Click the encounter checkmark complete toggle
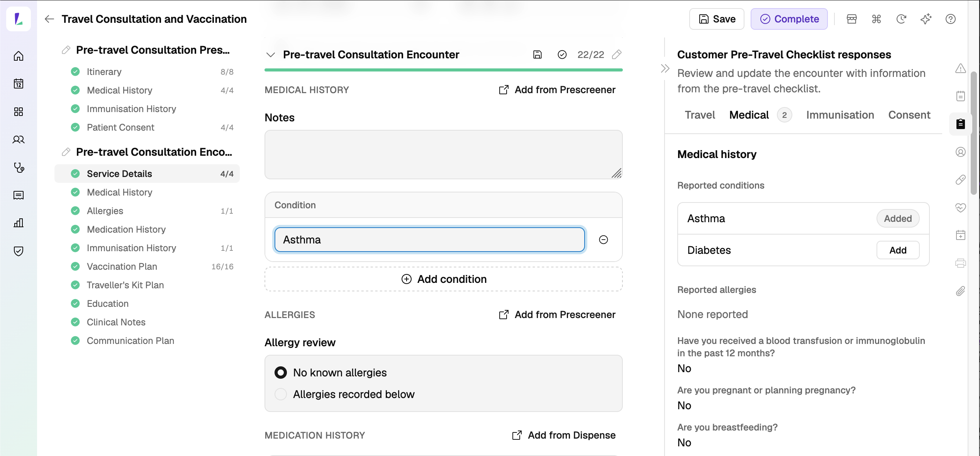The width and height of the screenshot is (980, 456). [562, 54]
